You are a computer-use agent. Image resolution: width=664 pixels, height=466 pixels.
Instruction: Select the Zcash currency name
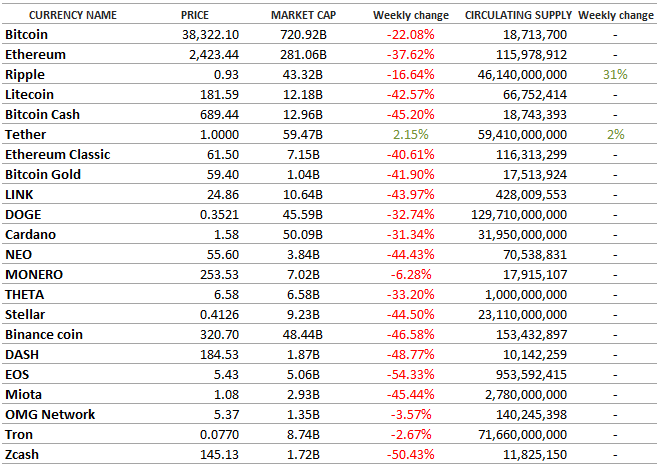(x=22, y=455)
